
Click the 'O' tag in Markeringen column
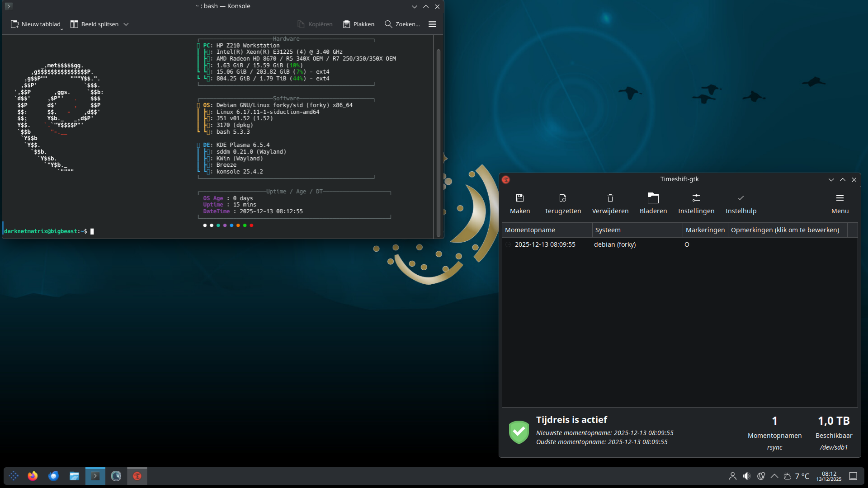point(687,244)
